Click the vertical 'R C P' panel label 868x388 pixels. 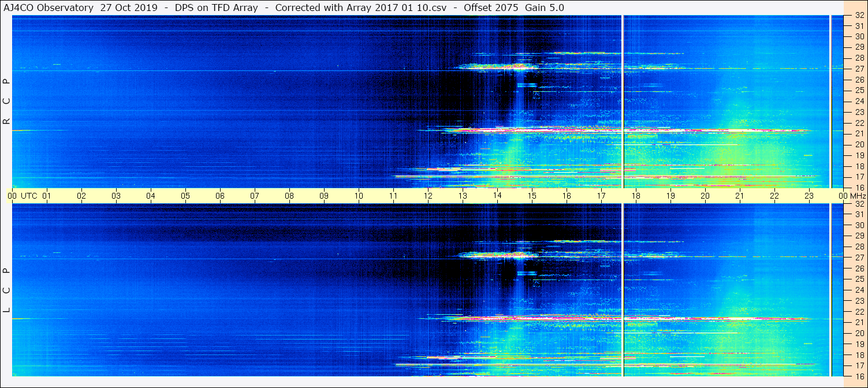pyautogui.click(x=7, y=102)
